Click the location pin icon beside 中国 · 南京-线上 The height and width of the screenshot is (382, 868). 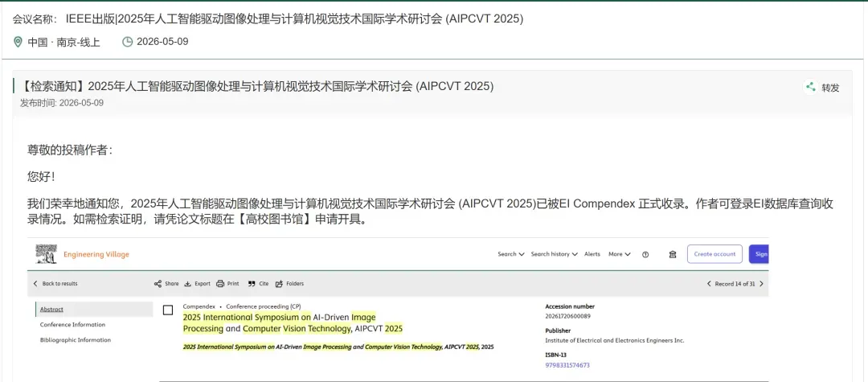point(18,42)
